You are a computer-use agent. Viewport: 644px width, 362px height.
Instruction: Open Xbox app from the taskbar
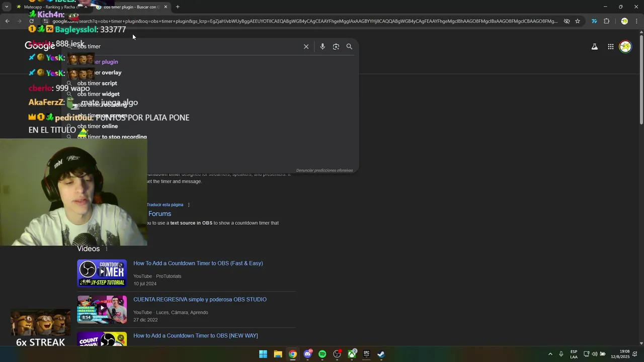coord(352,354)
